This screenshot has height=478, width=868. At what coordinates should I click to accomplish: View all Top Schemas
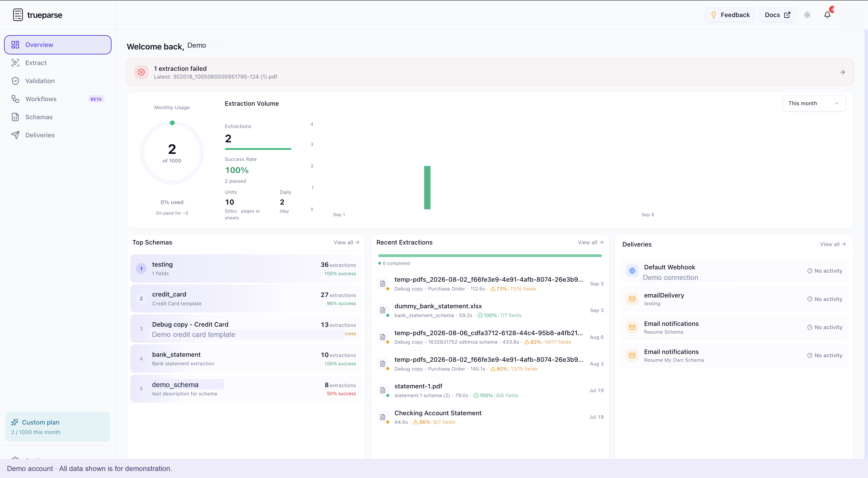(346, 242)
